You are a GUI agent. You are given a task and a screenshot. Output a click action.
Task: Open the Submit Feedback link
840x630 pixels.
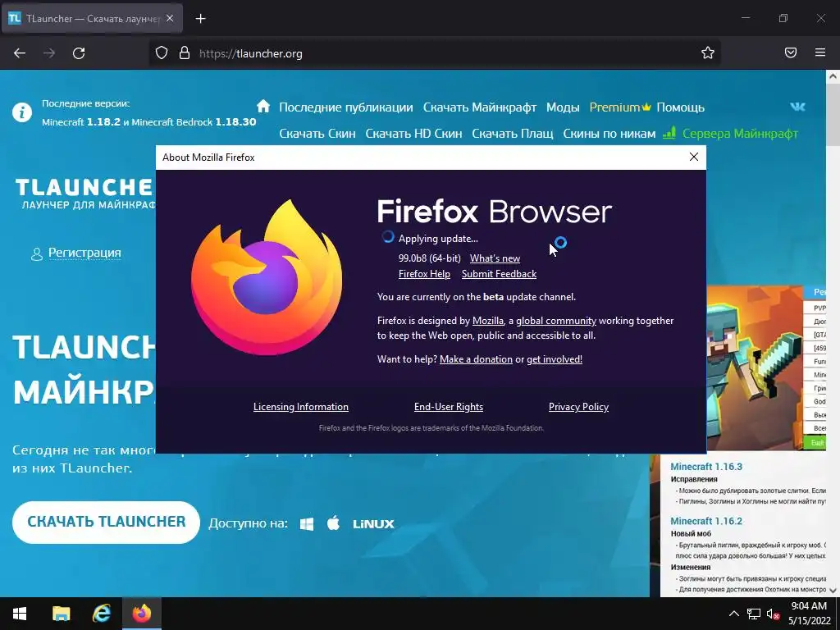click(x=499, y=274)
